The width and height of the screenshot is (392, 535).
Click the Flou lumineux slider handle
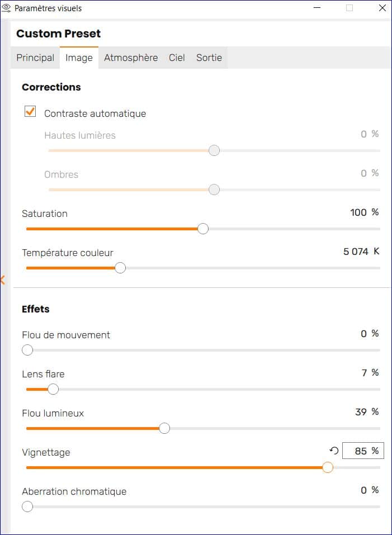(164, 428)
